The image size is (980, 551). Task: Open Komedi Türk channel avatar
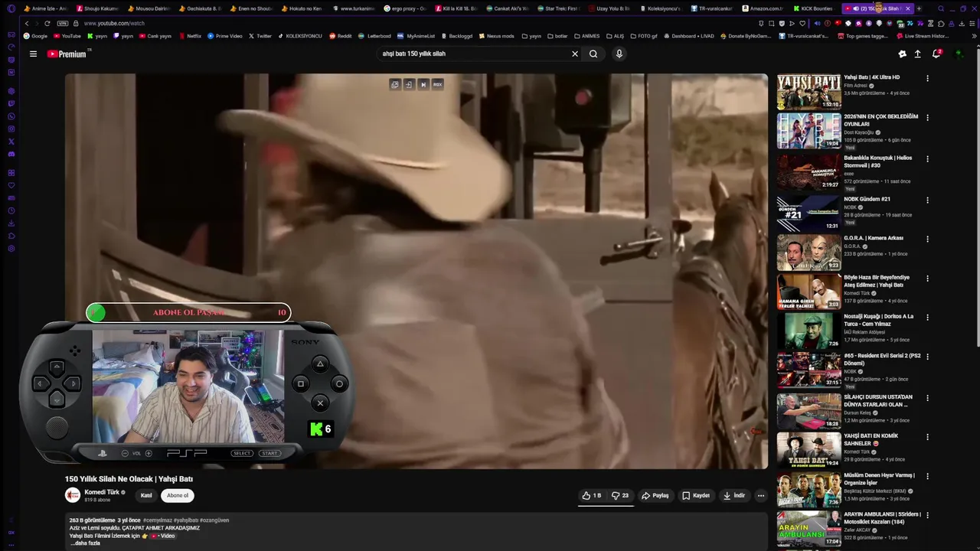tap(73, 495)
